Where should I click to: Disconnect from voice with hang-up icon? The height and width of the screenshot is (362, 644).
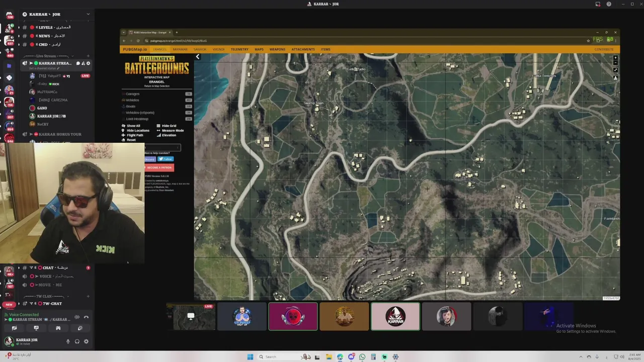86,317
